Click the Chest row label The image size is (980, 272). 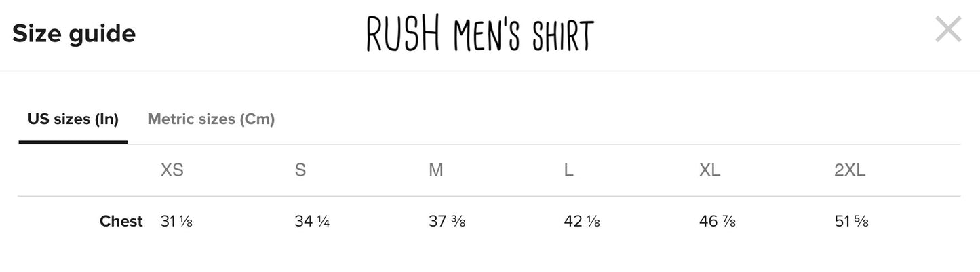tap(121, 221)
